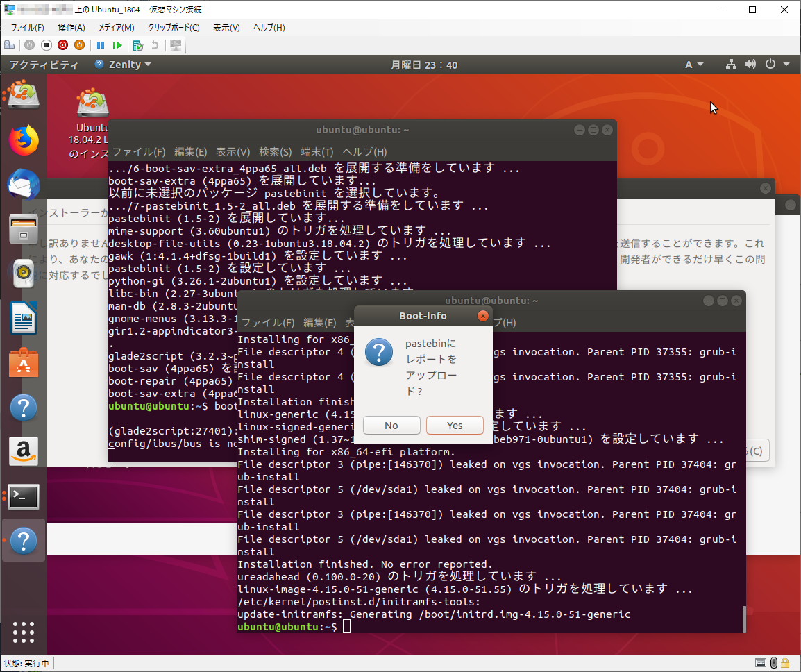This screenshot has height=672, width=801.
Task: Open ヘルプ(H) menu of the VM connection window
Action: click(x=269, y=28)
